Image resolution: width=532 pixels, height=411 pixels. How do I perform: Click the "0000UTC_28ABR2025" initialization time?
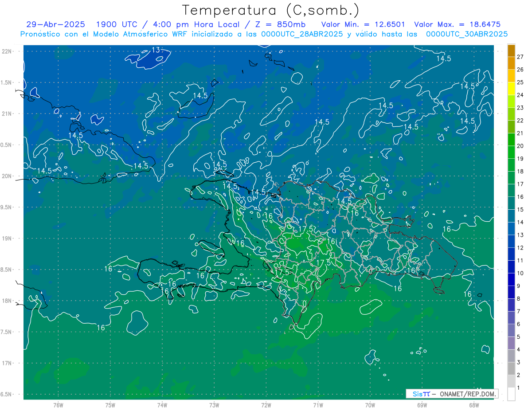click(x=302, y=34)
